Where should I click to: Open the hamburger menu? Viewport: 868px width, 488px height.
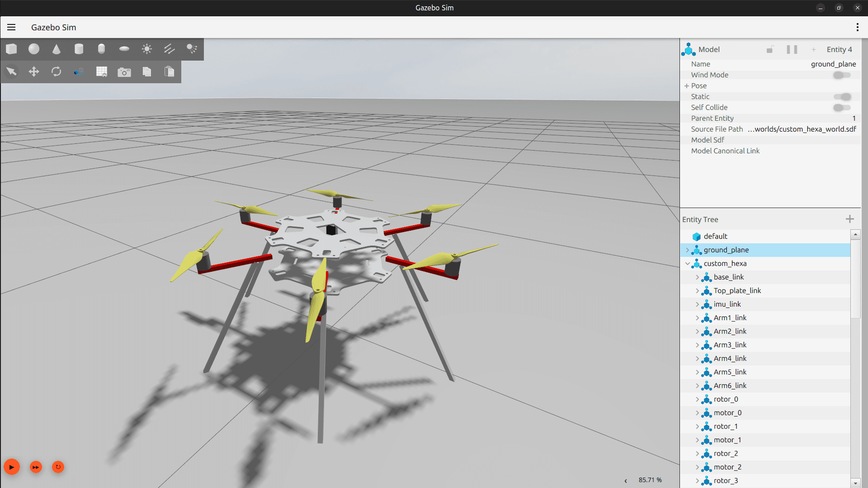pos(11,28)
